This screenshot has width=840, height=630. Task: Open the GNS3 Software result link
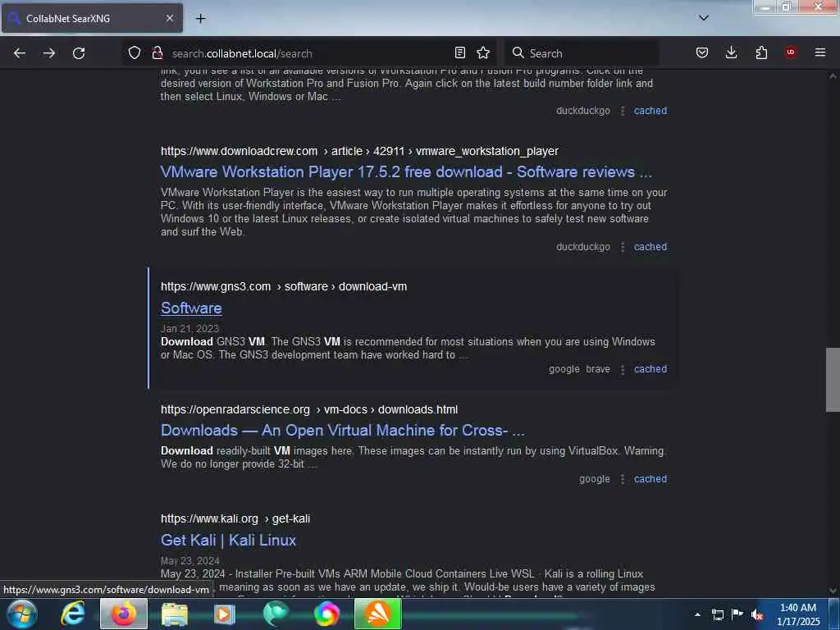click(191, 308)
